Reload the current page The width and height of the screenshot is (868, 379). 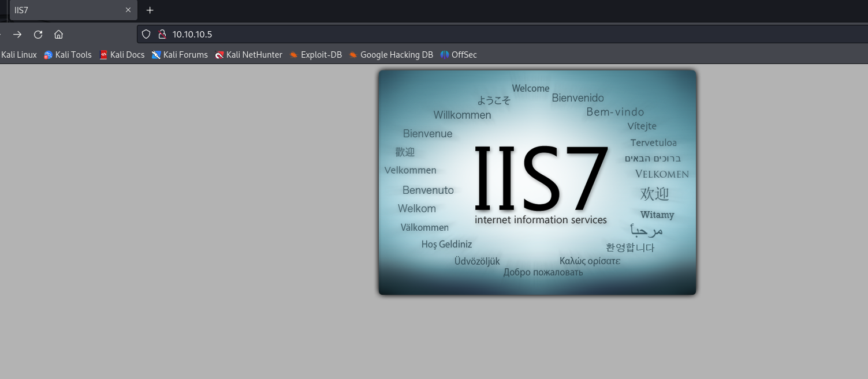[x=38, y=34]
